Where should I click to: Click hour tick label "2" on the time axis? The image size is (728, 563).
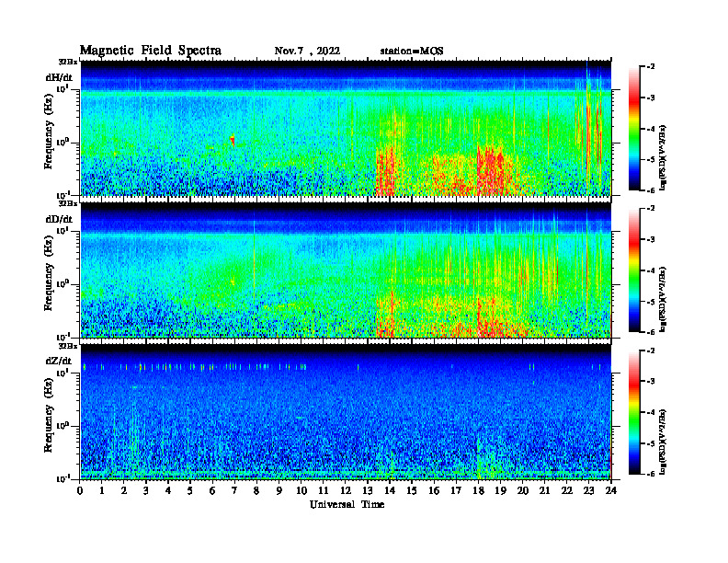click(124, 490)
